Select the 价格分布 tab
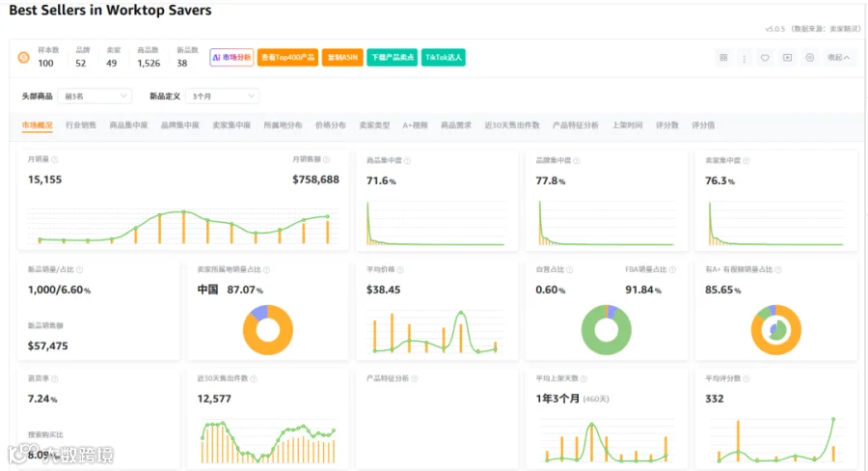 331,125
